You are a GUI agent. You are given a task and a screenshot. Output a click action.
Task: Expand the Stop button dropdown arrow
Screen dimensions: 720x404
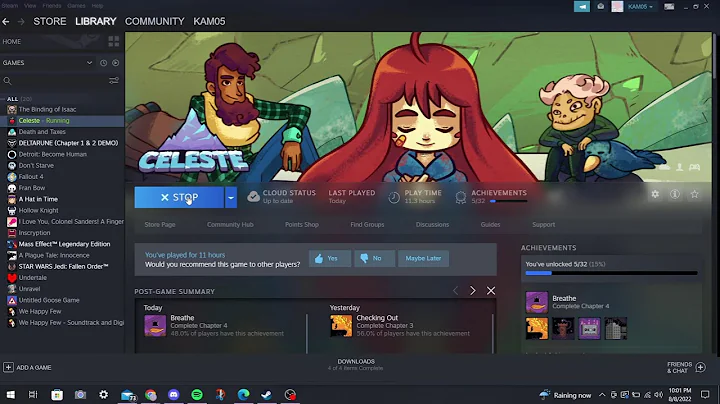231,197
